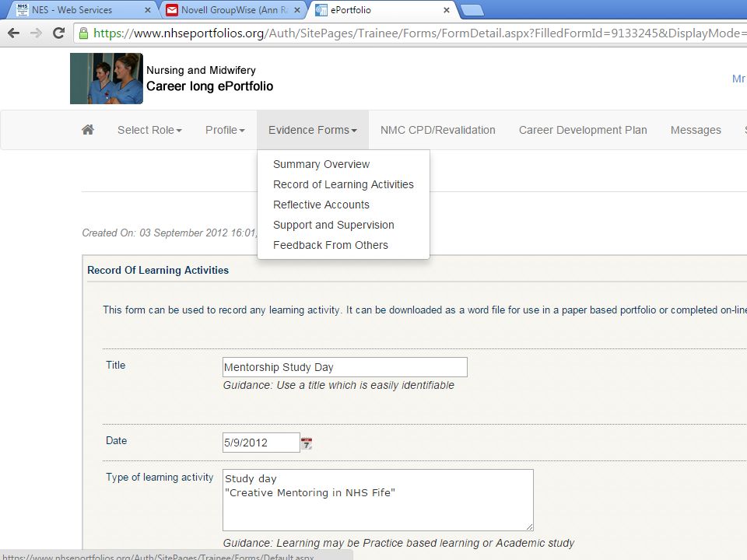Close the NES - Web Services tab
Image resolution: width=747 pixels, height=560 pixels.
pos(148,9)
